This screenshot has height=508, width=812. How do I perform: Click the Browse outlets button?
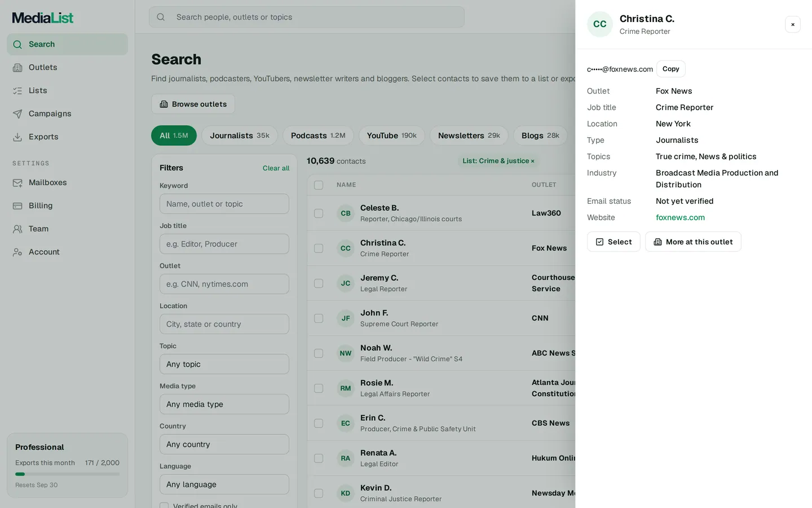193,104
